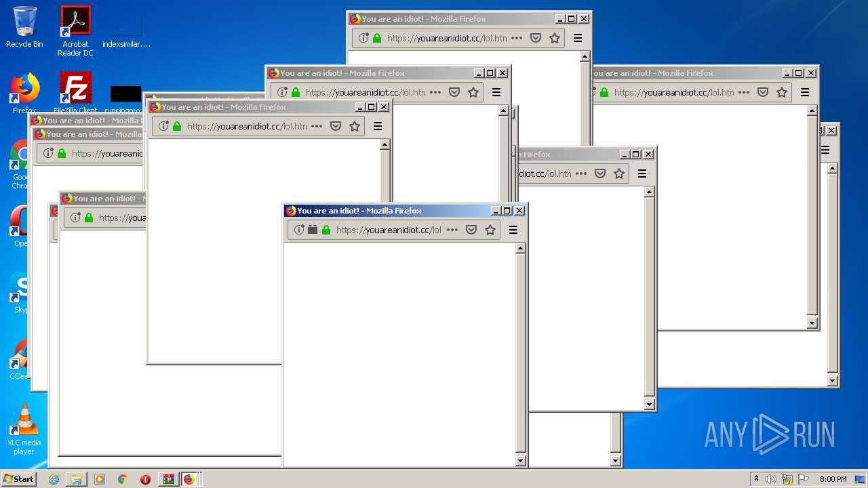Show hidden system tray icons
This screenshot has width=868, height=488.
pos(756,479)
